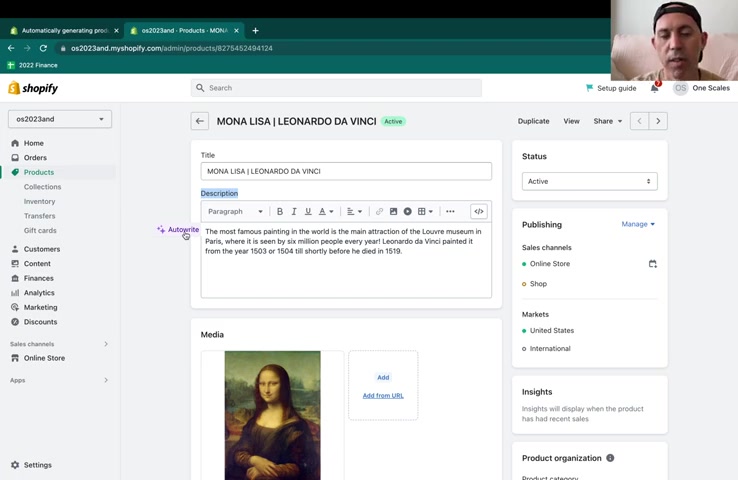This screenshot has width=738, height=480.
Task: Toggle bold formatting in description editor
Action: click(280, 212)
